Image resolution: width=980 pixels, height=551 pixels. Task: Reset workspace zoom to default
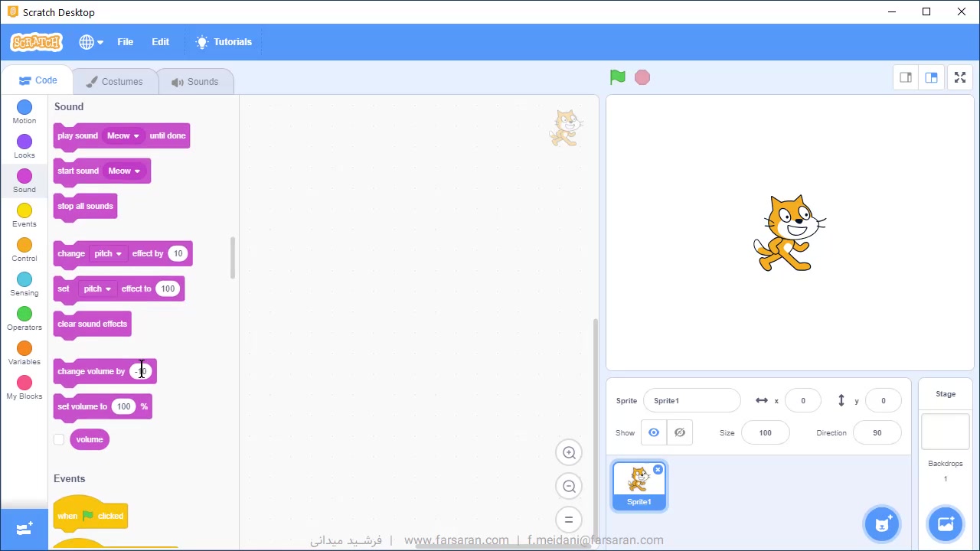point(569,520)
